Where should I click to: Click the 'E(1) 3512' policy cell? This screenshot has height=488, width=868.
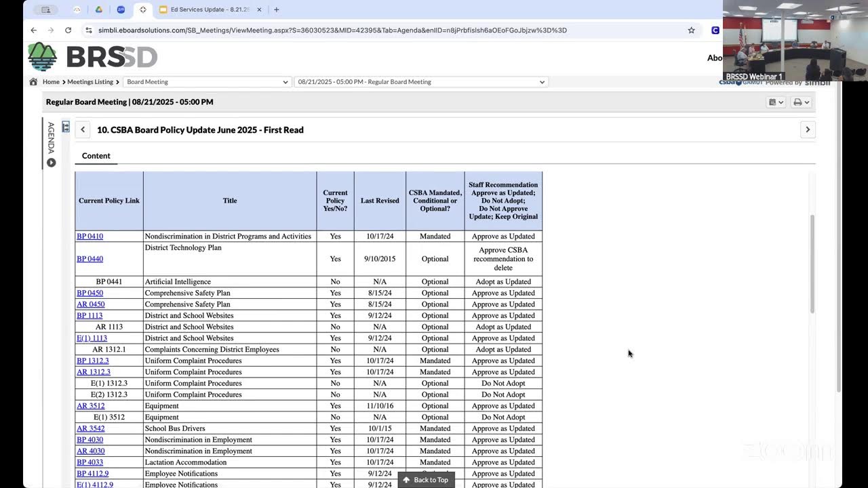tap(109, 418)
